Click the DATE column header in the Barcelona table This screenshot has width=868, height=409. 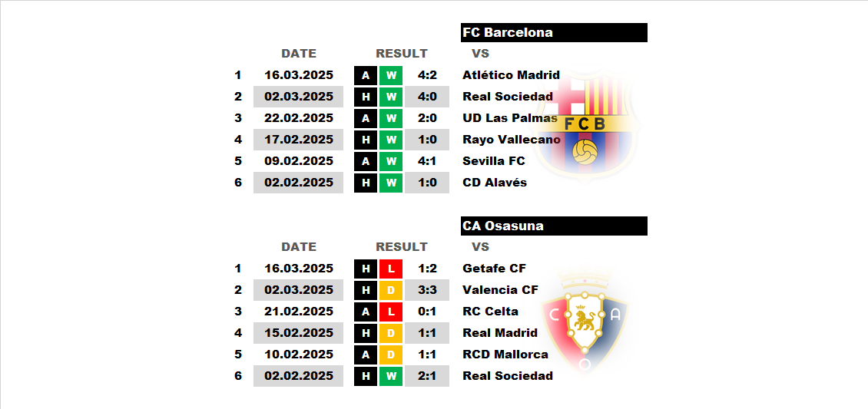click(299, 54)
